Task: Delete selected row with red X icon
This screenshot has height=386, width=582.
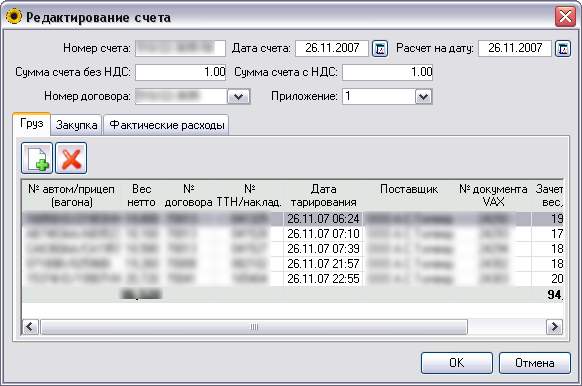Action: click(71, 158)
